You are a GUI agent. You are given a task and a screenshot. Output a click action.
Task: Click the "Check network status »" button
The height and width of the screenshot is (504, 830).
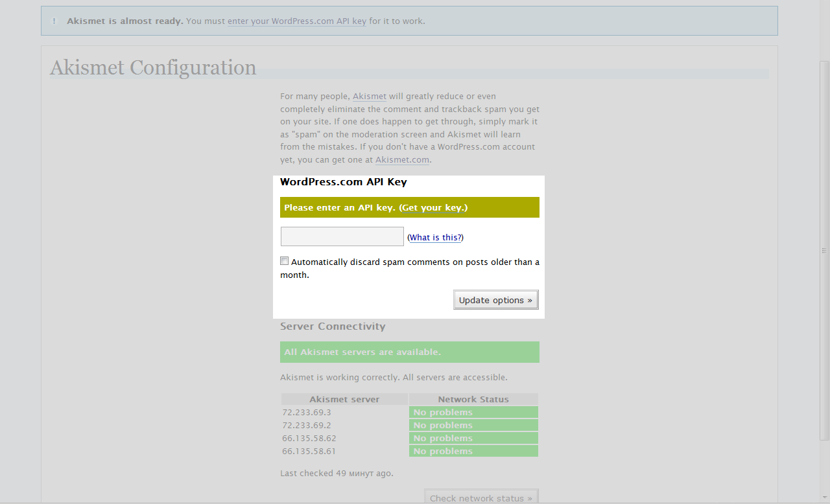pyautogui.click(x=480, y=498)
